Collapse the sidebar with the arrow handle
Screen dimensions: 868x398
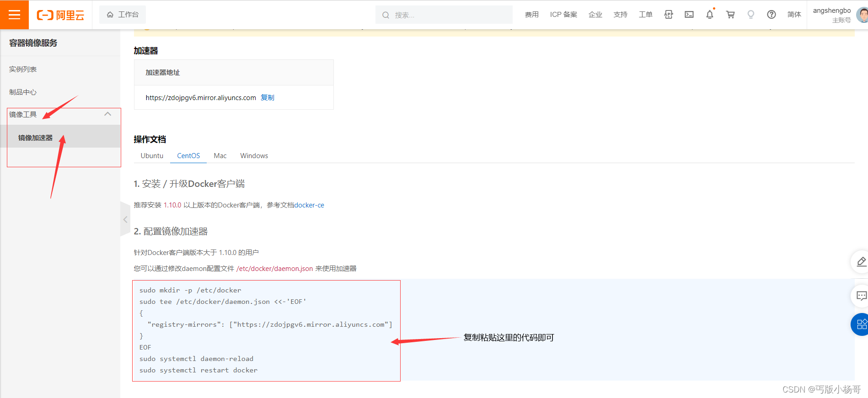(x=125, y=220)
